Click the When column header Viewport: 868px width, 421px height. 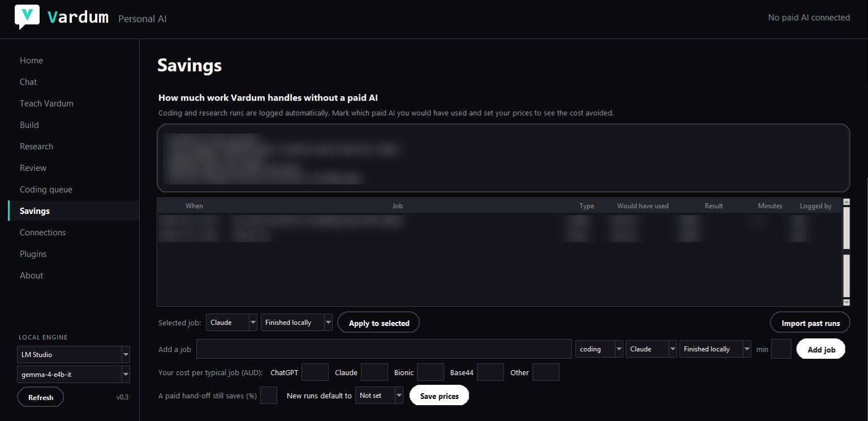[194, 206]
